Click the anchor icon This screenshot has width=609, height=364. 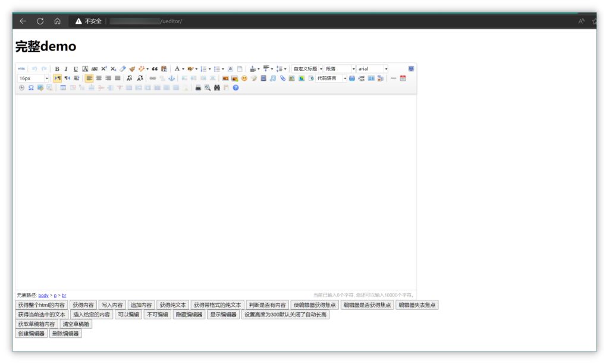[171, 78]
